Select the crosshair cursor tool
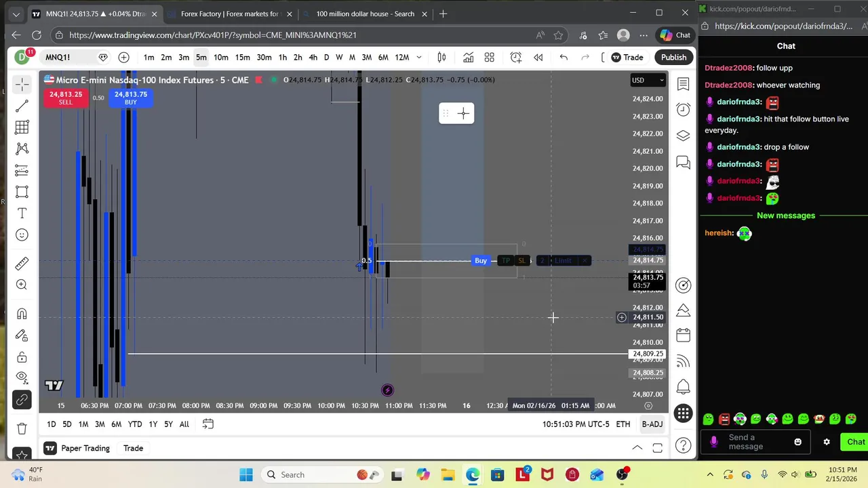Screen dimensions: 868x488 pos(22,84)
